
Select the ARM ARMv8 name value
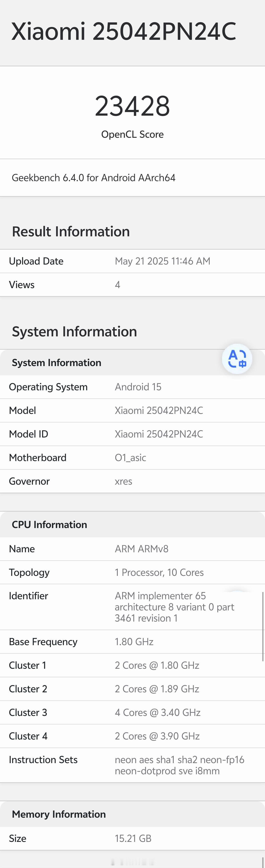[142, 549]
